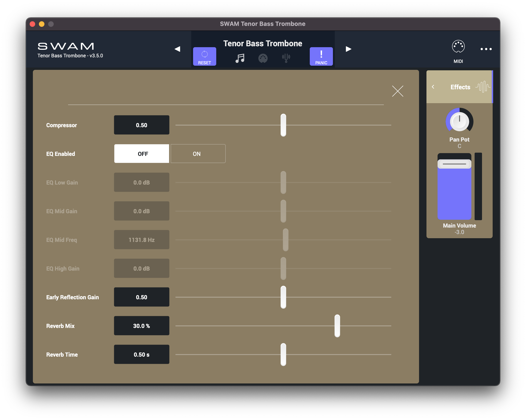Minimize the window with yellow button
526x420 pixels.
click(42, 24)
